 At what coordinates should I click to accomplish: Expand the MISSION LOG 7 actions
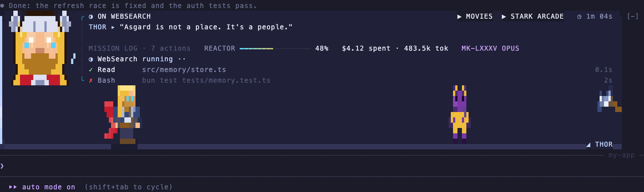pos(139,48)
